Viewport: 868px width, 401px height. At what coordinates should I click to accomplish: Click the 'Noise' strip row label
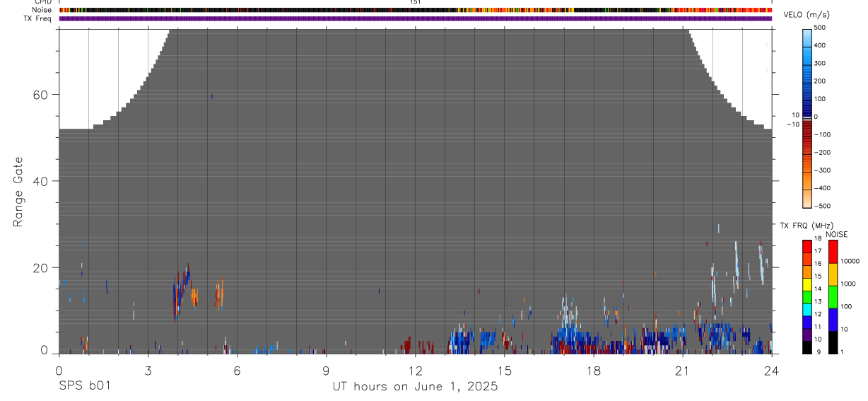(x=42, y=10)
